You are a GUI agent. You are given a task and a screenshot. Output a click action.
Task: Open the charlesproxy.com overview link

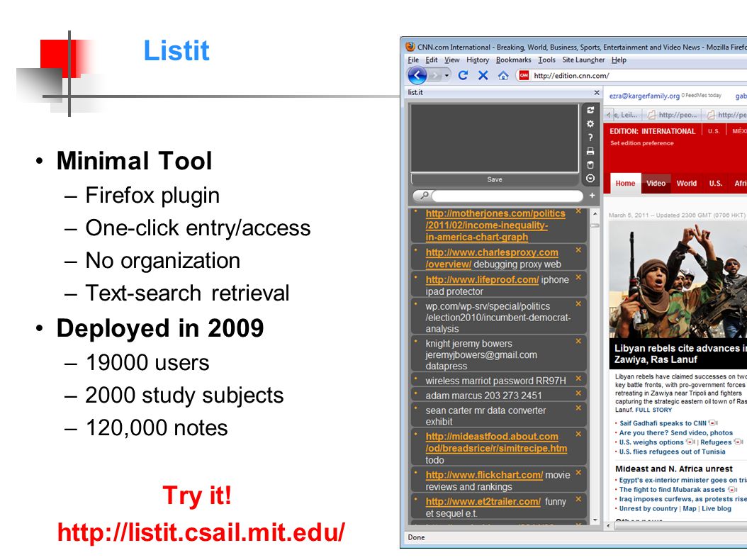(x=492, y=258)
